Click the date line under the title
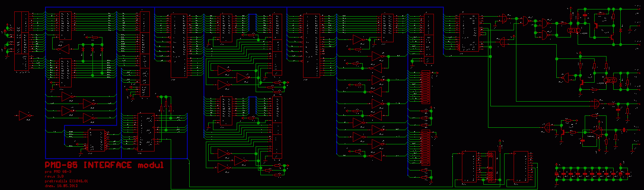Viewport: 644px width, 190px height. 60,186
